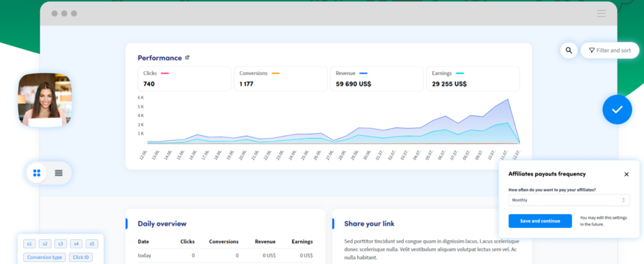The height and width of the screenshot is (264, 644).
Task: Toggle the Clicks series in chart
Action: tap(185, 79)
